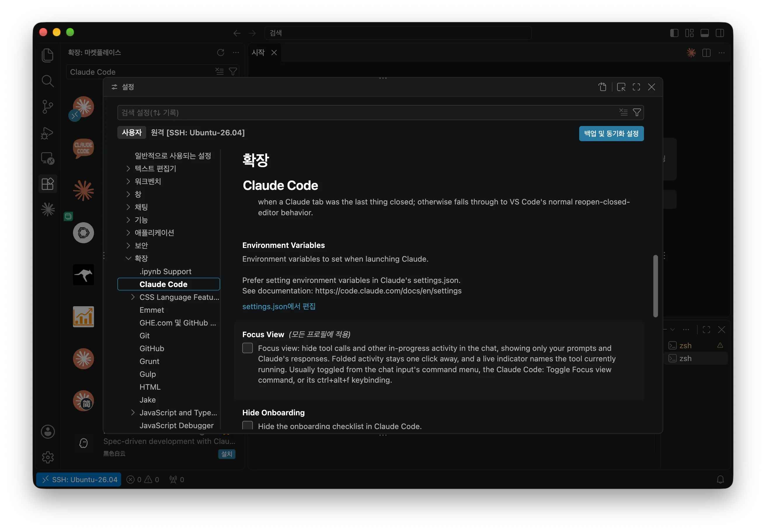The image size is (766, 532).
Task: Open the Explorer view in activity bar
Action: tap(48, 55)
